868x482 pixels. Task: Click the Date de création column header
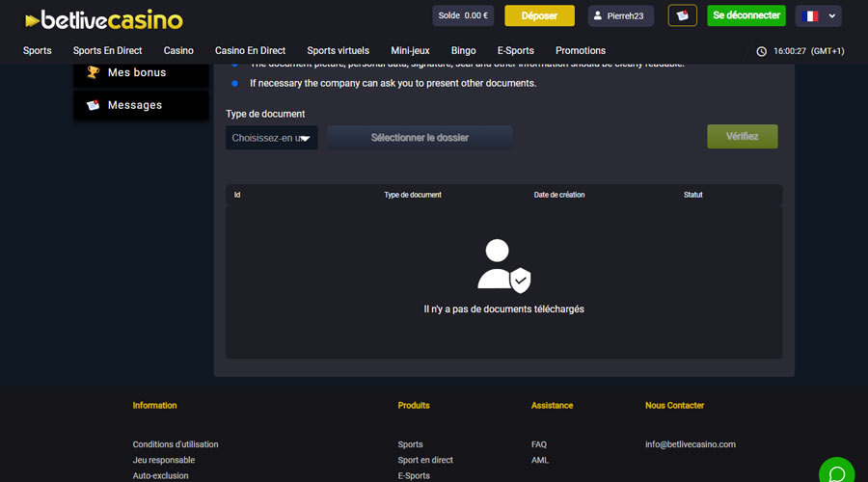(x=559, y=195)
